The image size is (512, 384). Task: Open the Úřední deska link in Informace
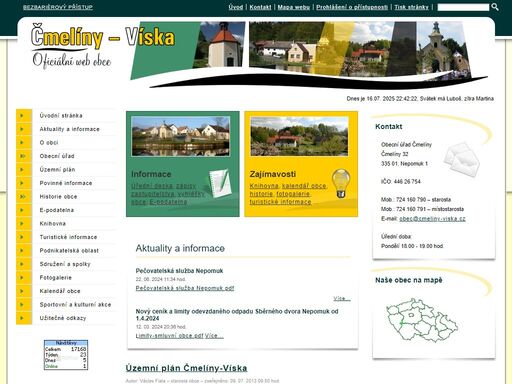(152, 186)
